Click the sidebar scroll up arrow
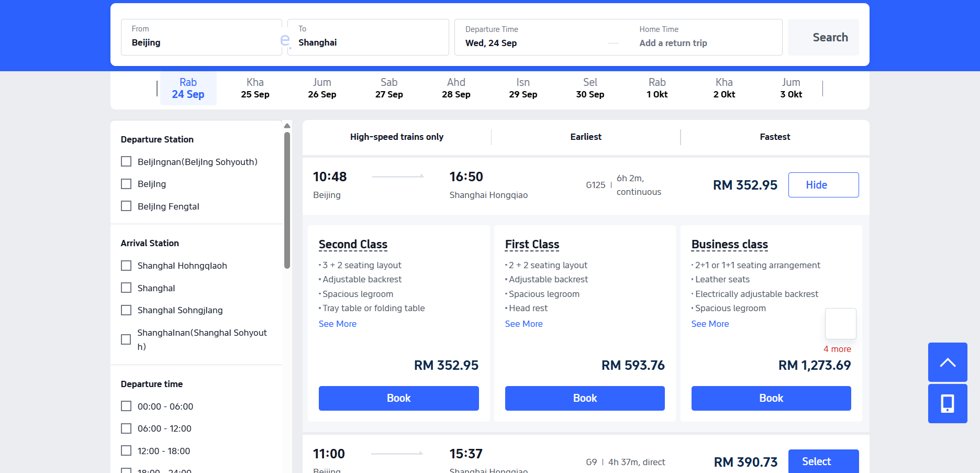The height and width of the screenshot is (473, 980). click(287, 126)
